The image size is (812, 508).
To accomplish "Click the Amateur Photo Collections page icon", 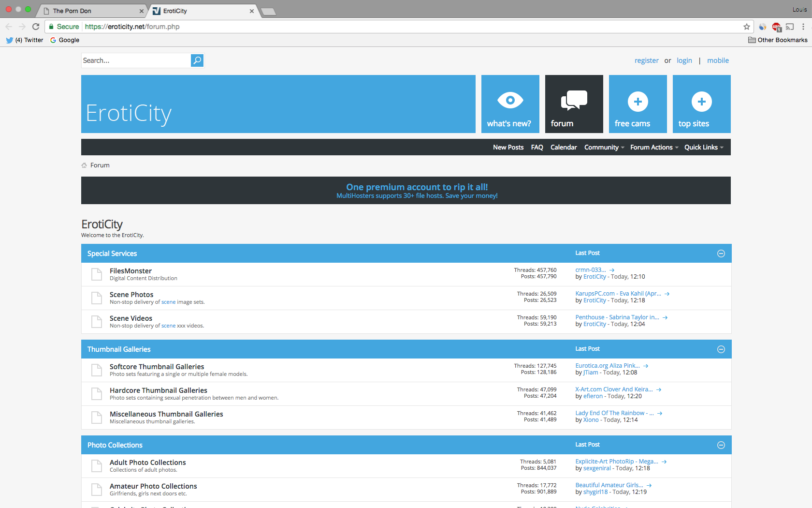I will [x=97, y=490].
